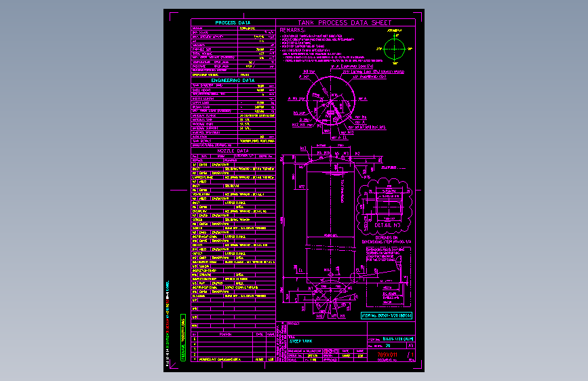The height and width of the screenshot is (381, 588).
Task: Click the REMARKS heading
Action: tap(292, 30)
